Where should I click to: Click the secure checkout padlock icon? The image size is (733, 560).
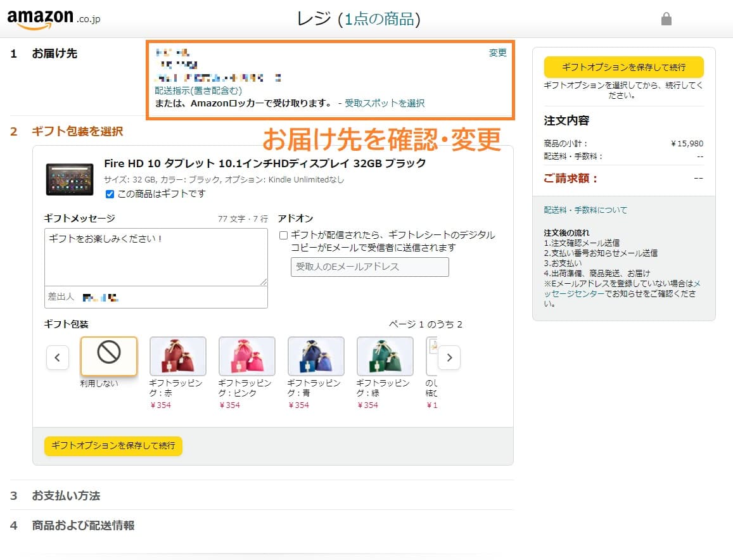pyautogui.click(x=666, y=19)
